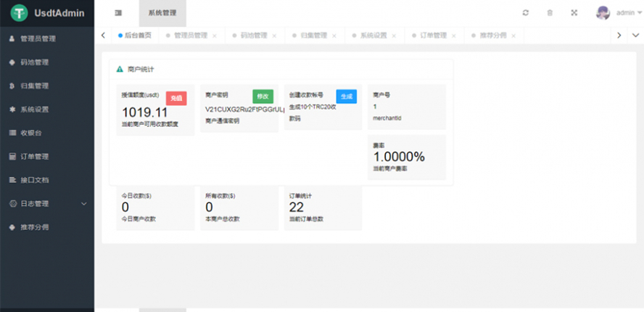Close the 订单管理 tab
Image resolution: width=644 pixels, height=312 pixels.
454,36
